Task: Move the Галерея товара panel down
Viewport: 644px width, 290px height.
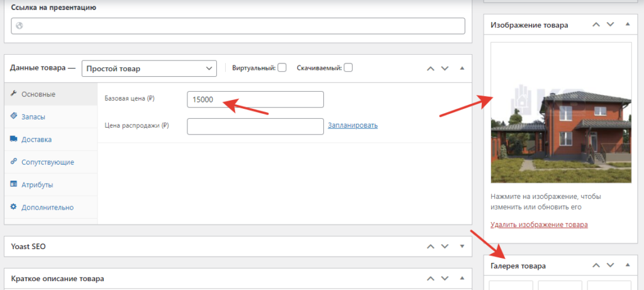Action: pos(609,265)
